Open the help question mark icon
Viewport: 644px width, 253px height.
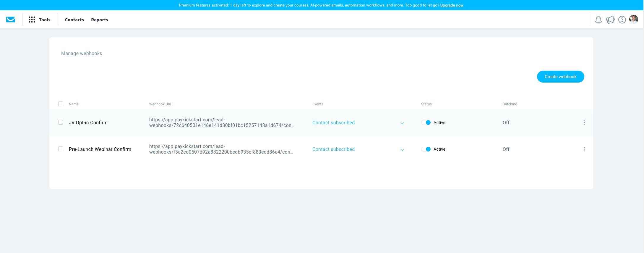[622, 20]
